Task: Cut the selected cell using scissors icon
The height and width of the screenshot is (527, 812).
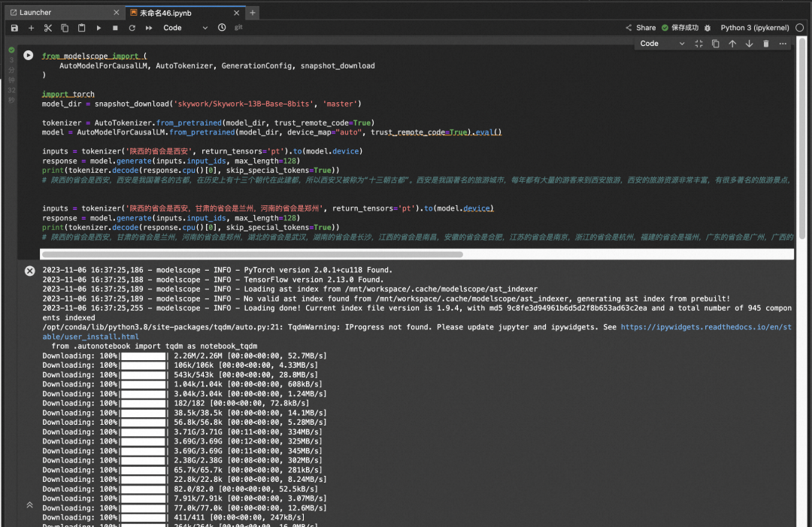Action: pyautogui.click(x=48, y=28)
